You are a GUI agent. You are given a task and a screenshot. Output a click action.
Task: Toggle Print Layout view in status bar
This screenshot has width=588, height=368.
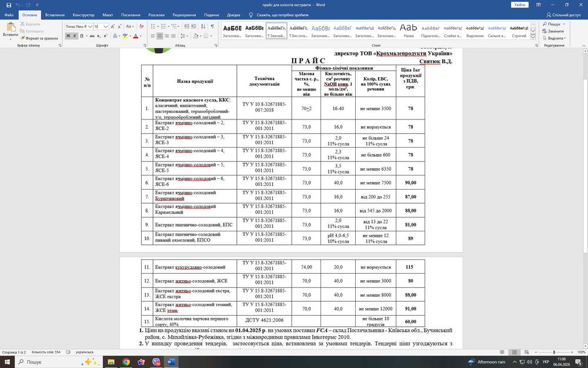[514, 352]
